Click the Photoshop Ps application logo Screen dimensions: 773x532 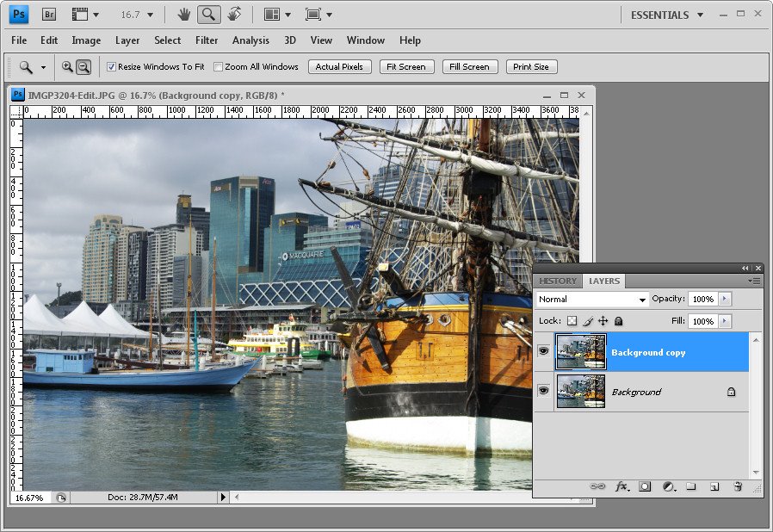[19, 15]
